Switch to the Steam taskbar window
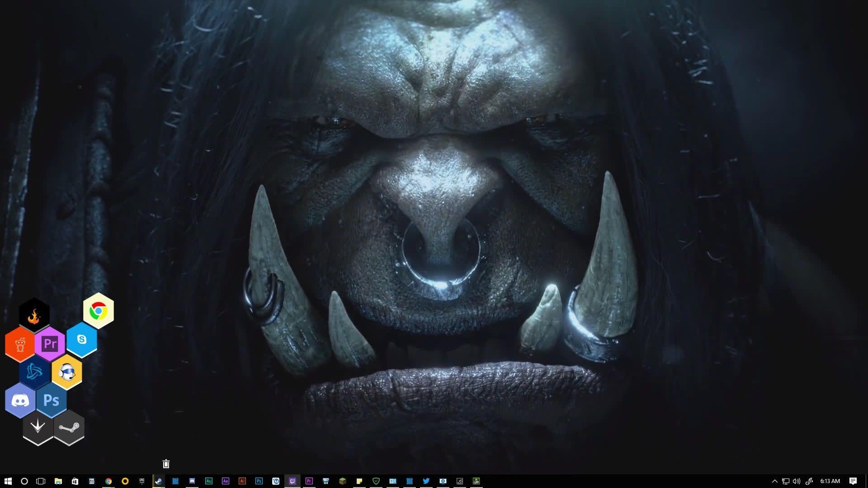Image resolution: width=868 pixels, height=488 pixels. click(x=159, y=481)
